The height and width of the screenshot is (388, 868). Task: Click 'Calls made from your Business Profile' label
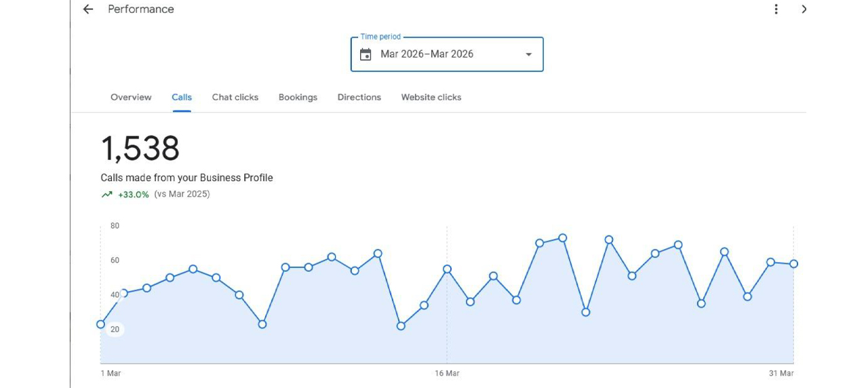pyautogui.click(x=186, y=178)
